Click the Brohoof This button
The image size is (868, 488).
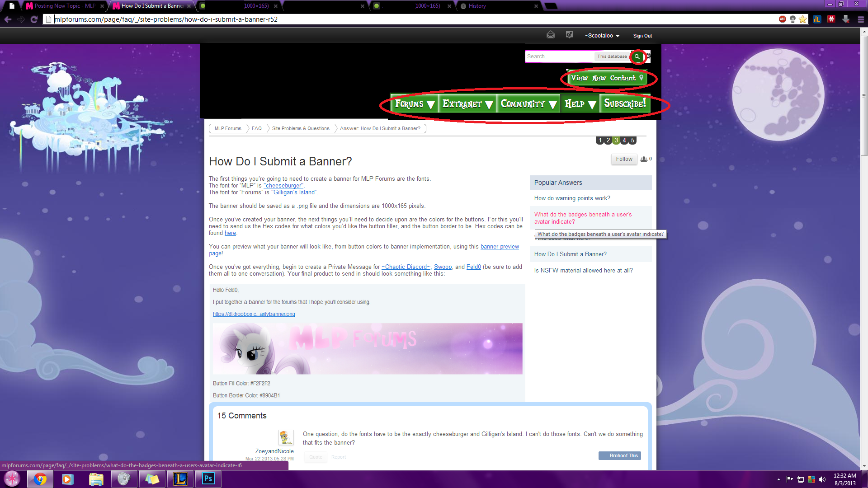click(x=620, y=455)
